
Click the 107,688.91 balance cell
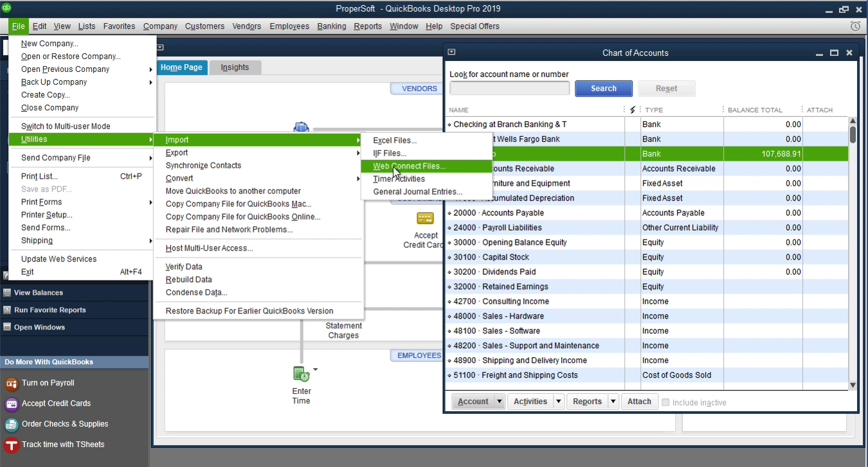[x=763, y=154]
